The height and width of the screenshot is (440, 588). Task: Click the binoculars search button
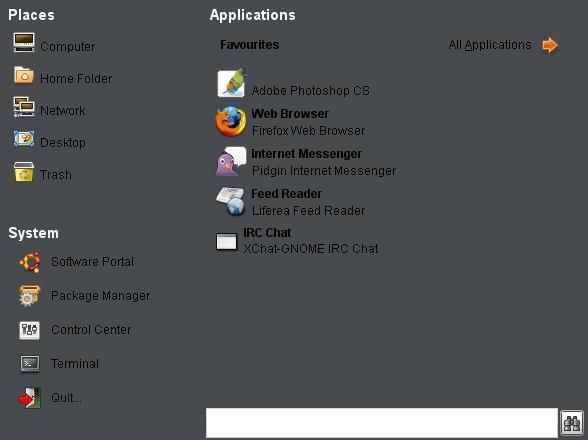pos(572,423)
